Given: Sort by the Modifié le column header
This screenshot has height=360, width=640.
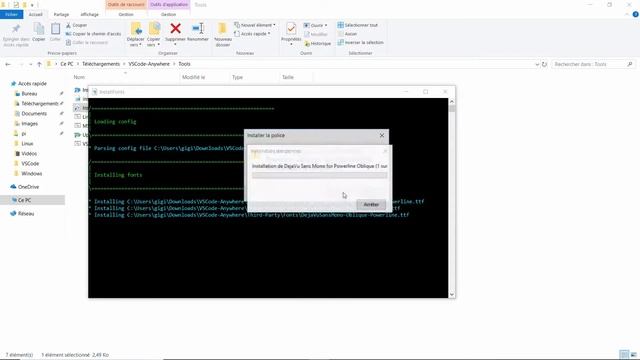Looking at the screenshot, I should point(193,77).
